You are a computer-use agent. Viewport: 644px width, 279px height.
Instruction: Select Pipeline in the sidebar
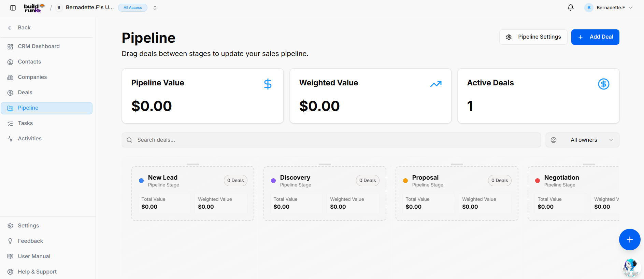[x=46, y=108]
